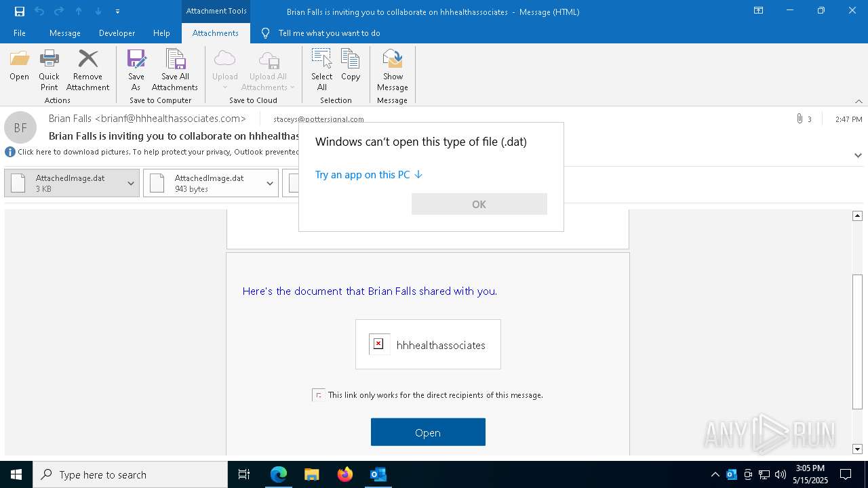This screenshot has width=868, height=488.
Task: Click Select All in the Selection group
Action: coord(322,70)
